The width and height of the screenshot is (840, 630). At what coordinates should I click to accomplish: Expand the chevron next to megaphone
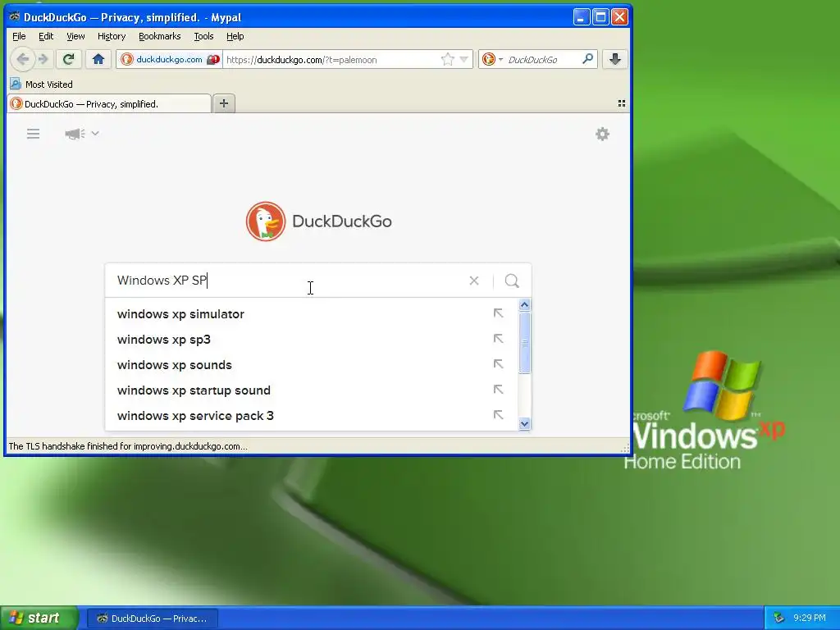click(x=95, y=133)
